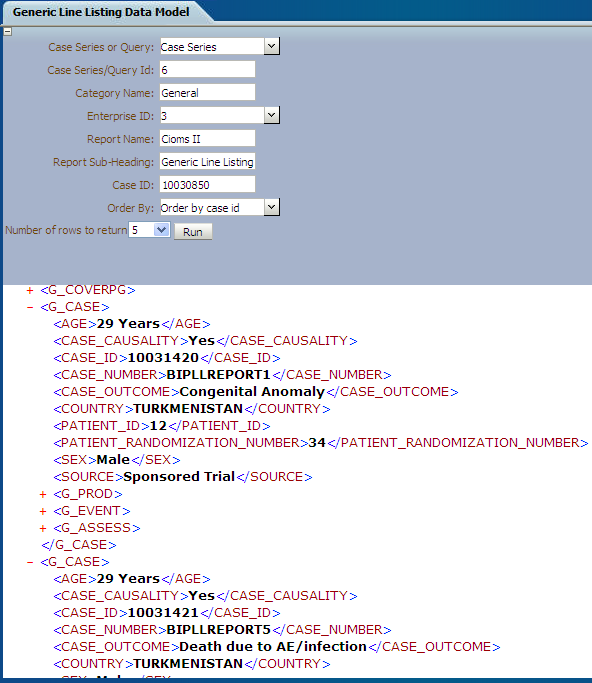
Task: Click patient ID value 12
Action: 158,426
